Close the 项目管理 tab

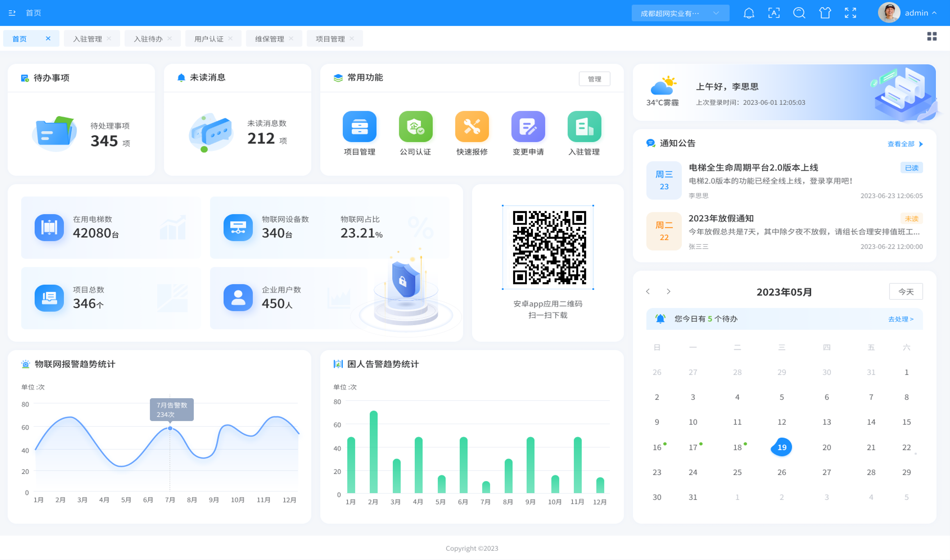tap(352, 38)
